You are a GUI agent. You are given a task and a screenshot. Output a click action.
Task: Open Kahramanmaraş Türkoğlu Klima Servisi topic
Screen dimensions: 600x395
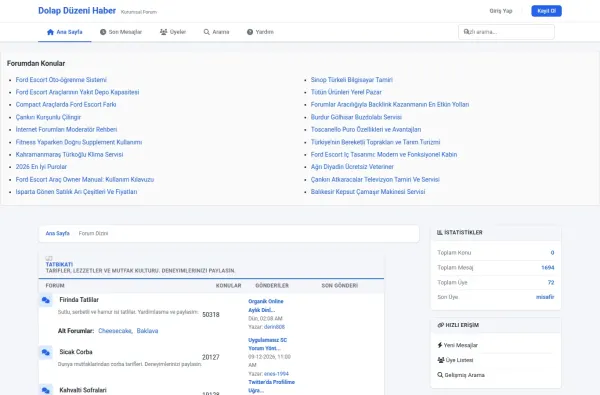tap(69, 154)
